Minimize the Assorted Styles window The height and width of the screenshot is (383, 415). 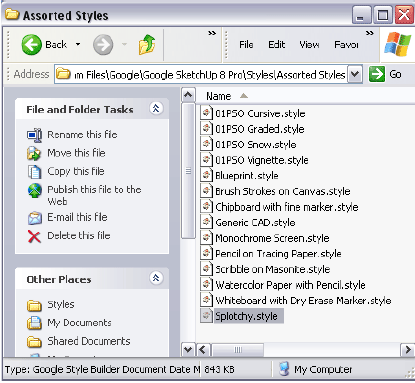click(362, 15)
